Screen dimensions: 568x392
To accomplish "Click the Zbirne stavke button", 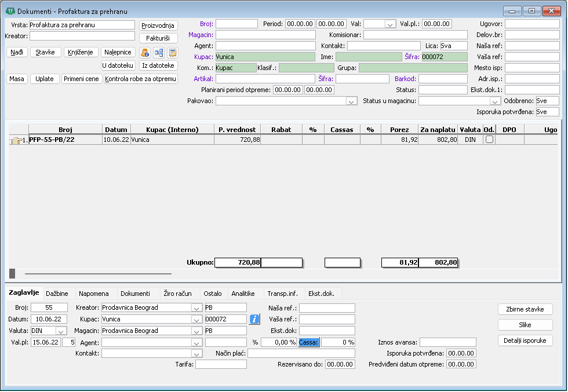I will [x=525, y=309].
